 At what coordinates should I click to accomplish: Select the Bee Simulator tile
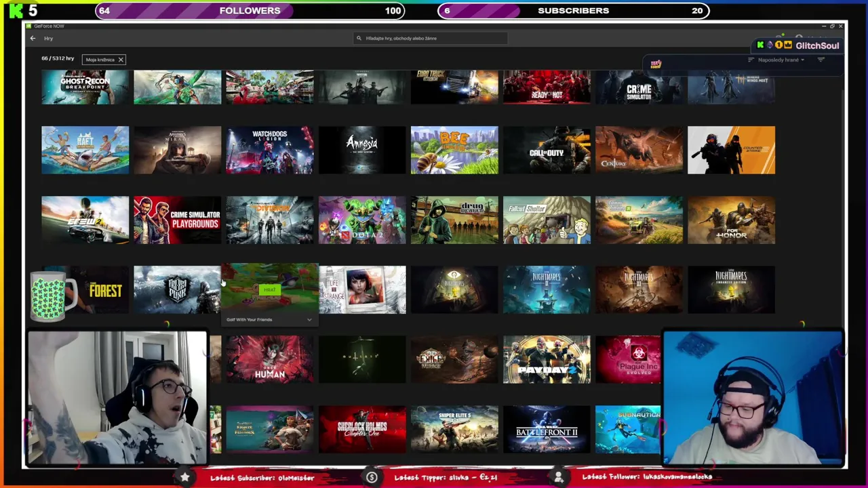pos(454,150)
